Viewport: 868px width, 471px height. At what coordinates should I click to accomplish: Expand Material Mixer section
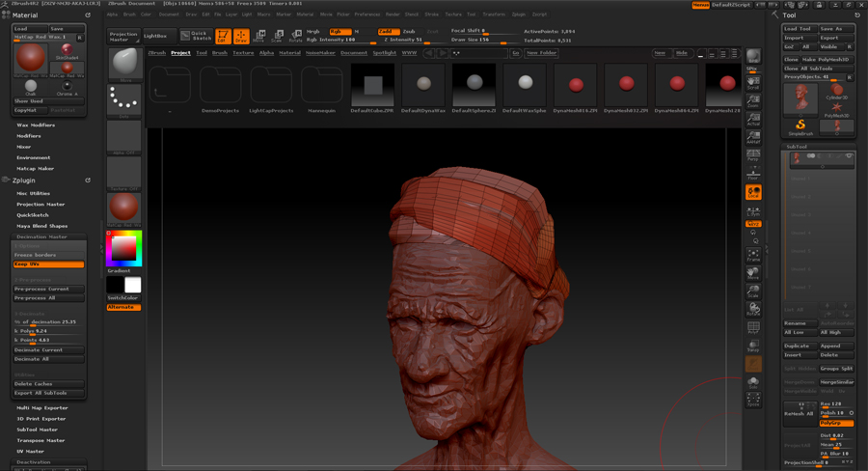point(24,147)
